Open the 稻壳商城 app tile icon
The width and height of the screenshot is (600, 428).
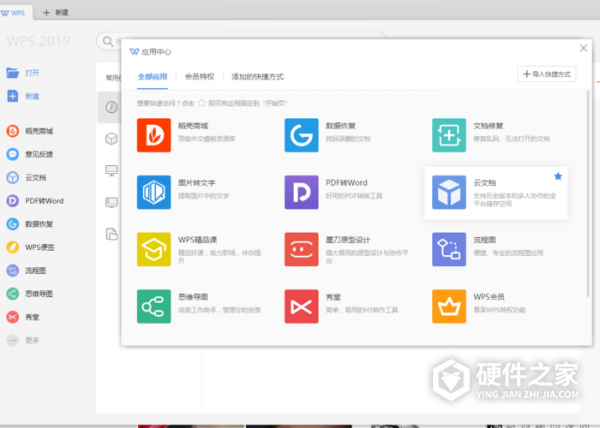(x=154, y=135)
